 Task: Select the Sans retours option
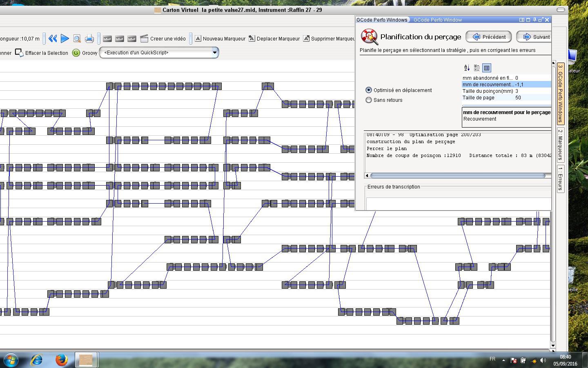coord(369,100)
